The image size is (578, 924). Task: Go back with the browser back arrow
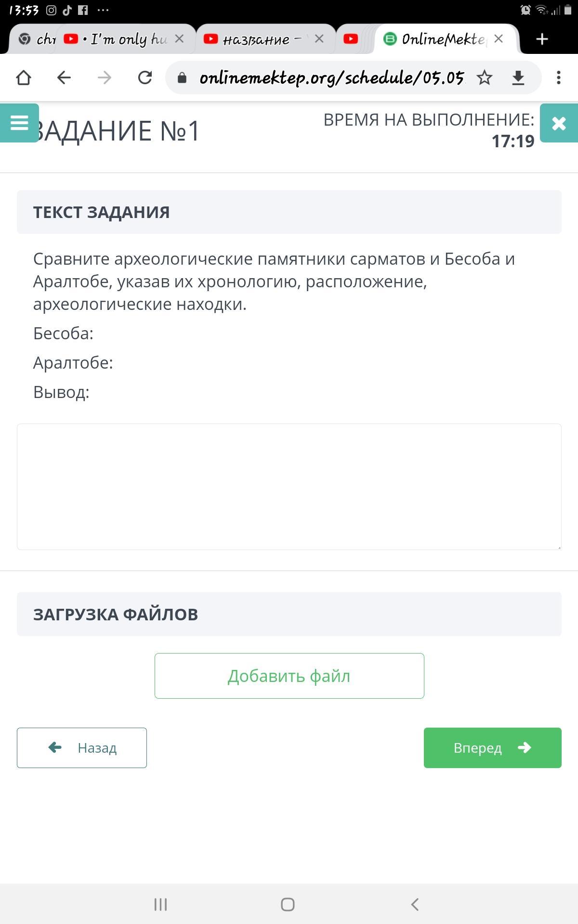[x=64, y=77]
